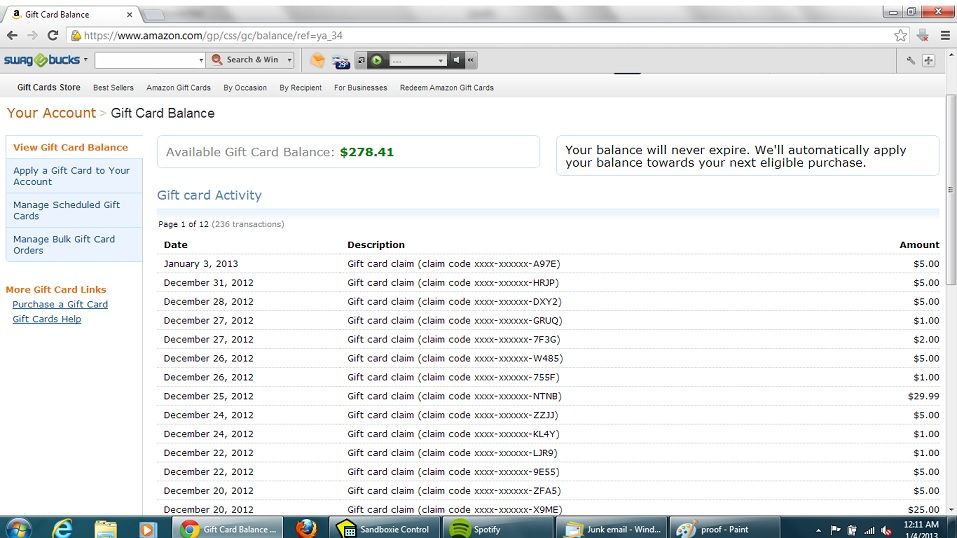Open the orange mail icon in Swagbucks toolbar
This screenshot has height=538, width=957.
[317, 60]
